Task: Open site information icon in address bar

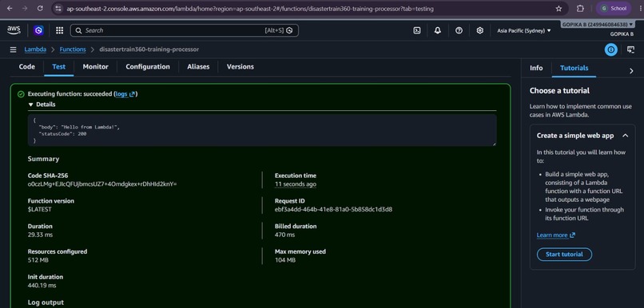Action: tap(58, 8)
